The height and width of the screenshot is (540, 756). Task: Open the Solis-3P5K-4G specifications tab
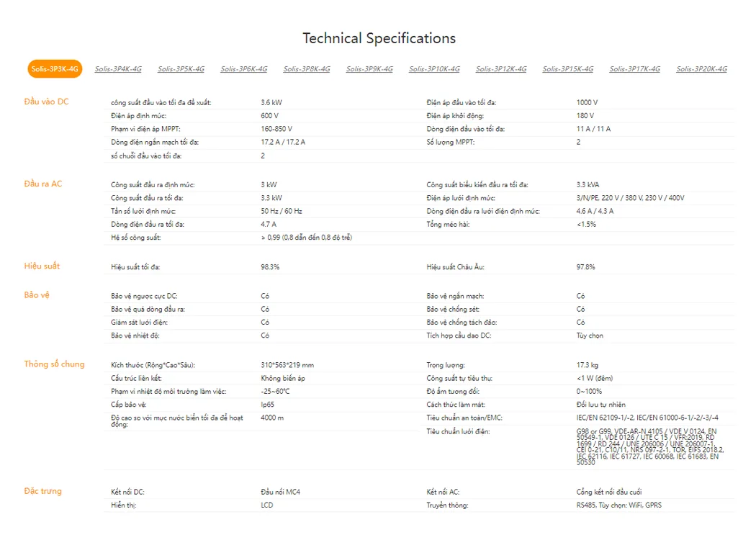point(181,69)
